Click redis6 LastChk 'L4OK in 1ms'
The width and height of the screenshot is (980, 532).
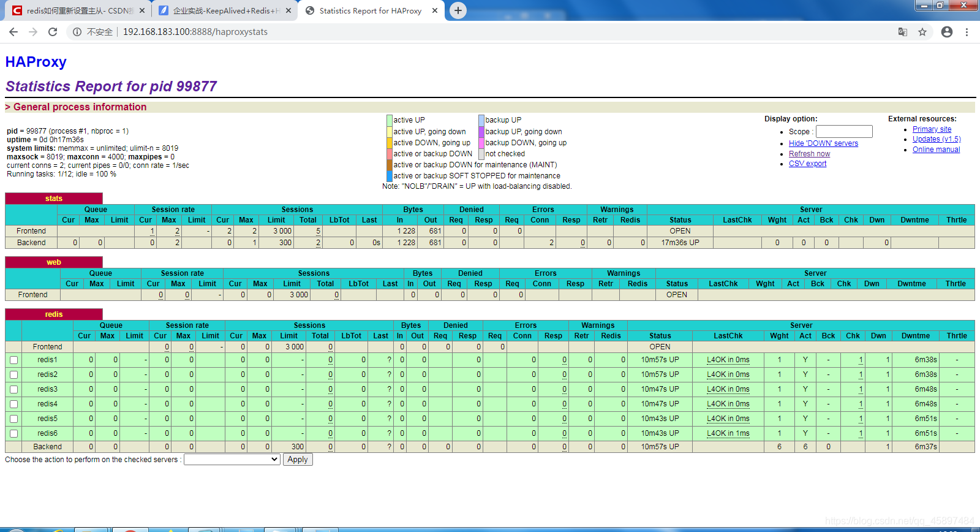click(728, 434)
